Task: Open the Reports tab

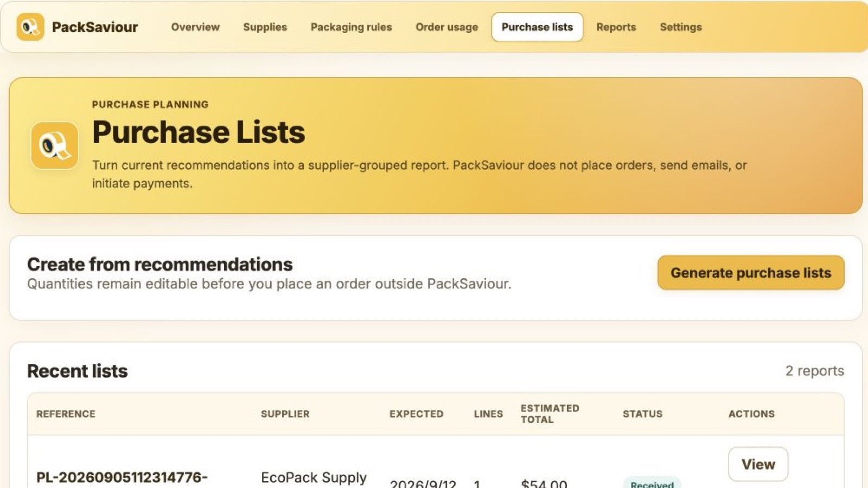Action: [x=616, y=27]
